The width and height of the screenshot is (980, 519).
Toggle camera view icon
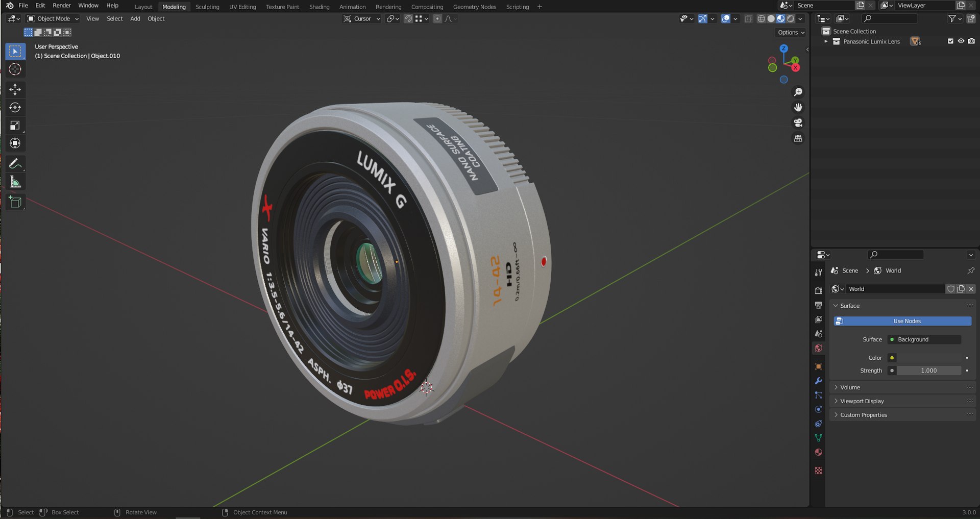pyautogui.click(x=798, y=123)
